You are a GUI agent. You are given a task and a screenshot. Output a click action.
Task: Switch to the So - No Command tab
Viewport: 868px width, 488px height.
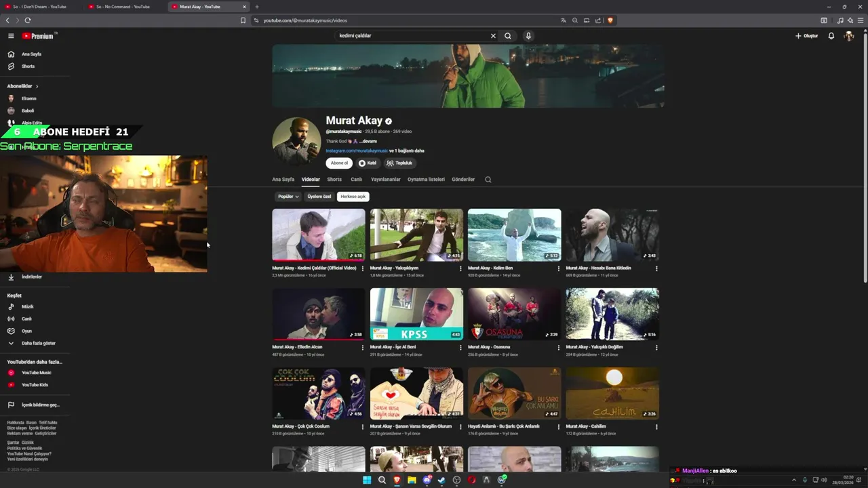(x=123, y=7)
